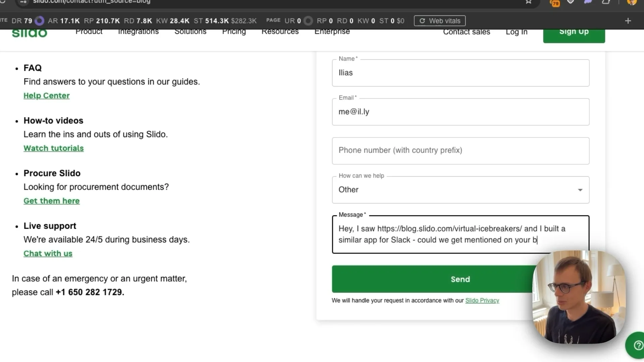This screenshot has width=644, height=362.
Task: Focus the Phone number field
Action: pyautogui.click(x=461, y=150)
